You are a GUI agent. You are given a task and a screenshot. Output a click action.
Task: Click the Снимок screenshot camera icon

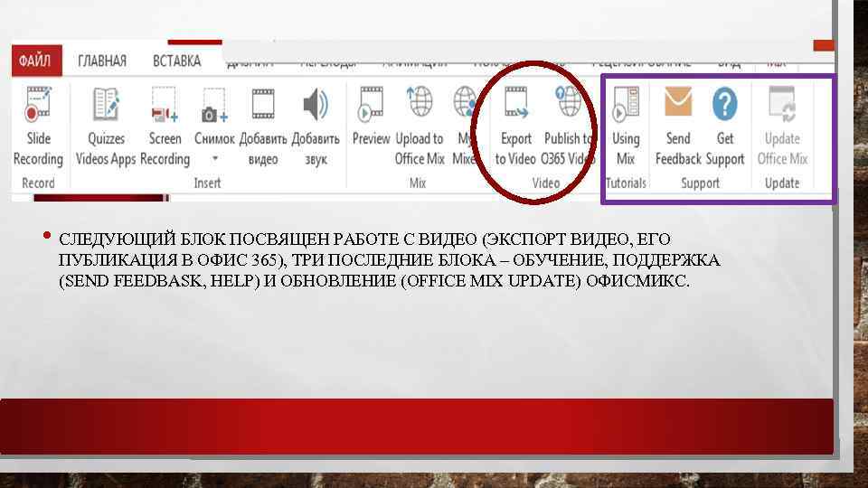214,105
